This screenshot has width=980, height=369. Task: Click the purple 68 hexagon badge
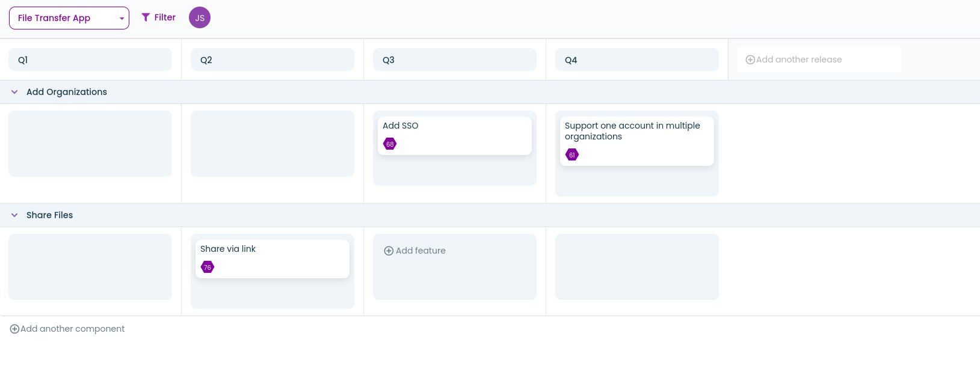pos(390,144)
